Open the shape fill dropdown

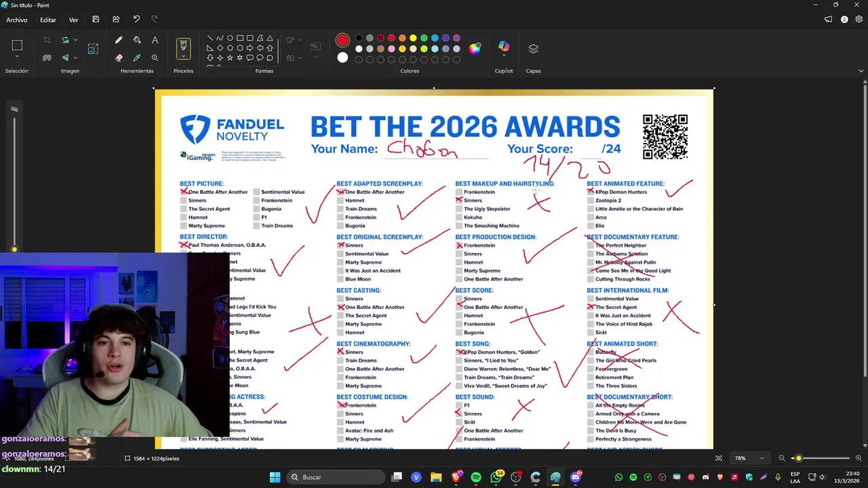pyautogui.click(x=299, y=58)
